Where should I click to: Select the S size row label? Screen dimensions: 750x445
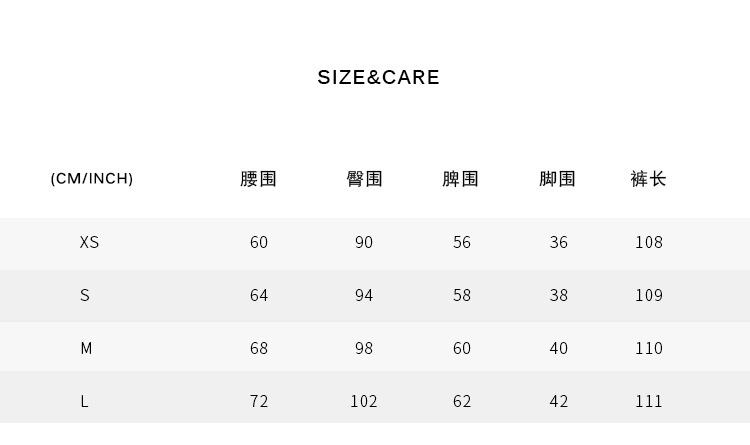pyautogui.click(x=85, y=295)
